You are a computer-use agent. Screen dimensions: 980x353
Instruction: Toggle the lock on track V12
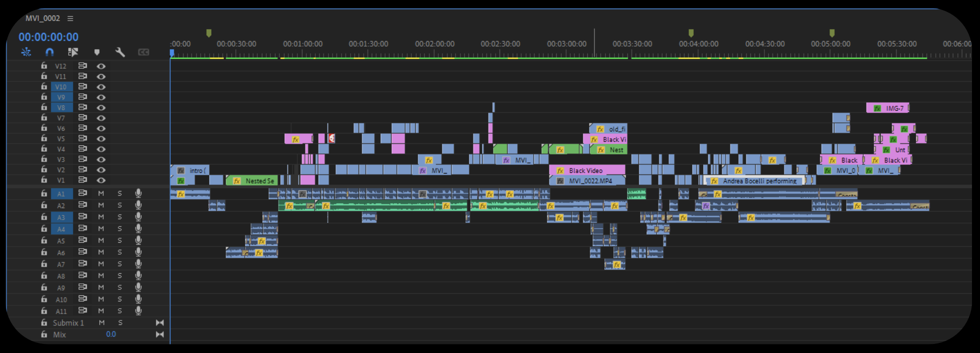point(44,66)
